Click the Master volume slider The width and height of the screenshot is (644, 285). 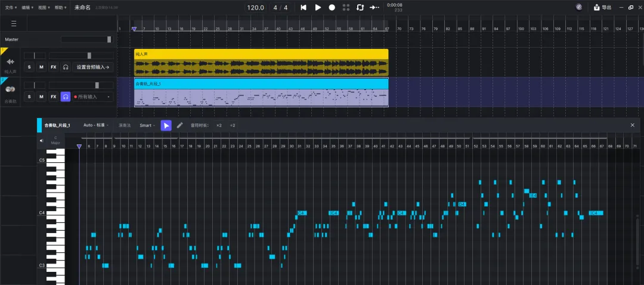tap(86, 39)
